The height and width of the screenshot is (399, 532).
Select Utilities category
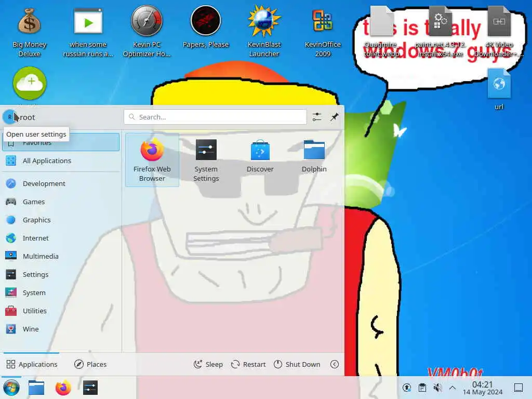(x=61, y=311)
